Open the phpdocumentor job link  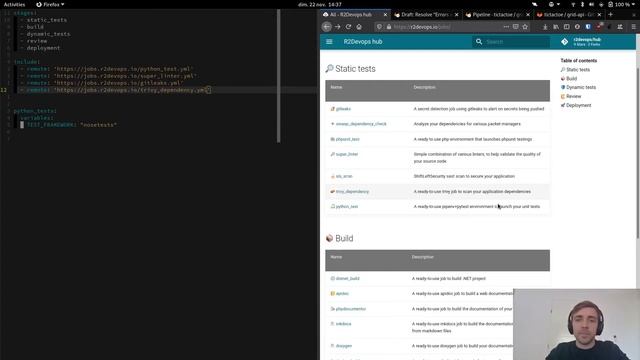point(351,309)
